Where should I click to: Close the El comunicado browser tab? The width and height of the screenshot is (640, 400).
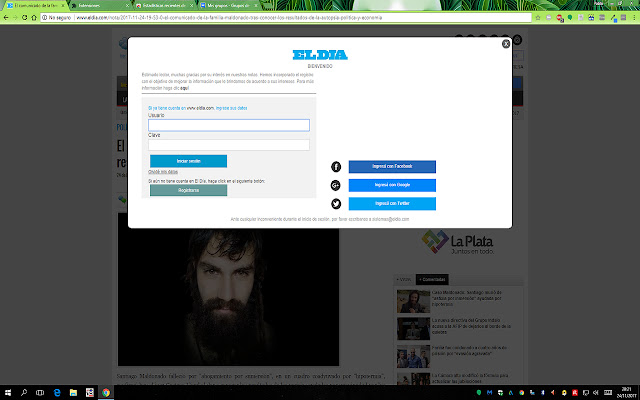[x=63, y=6]
